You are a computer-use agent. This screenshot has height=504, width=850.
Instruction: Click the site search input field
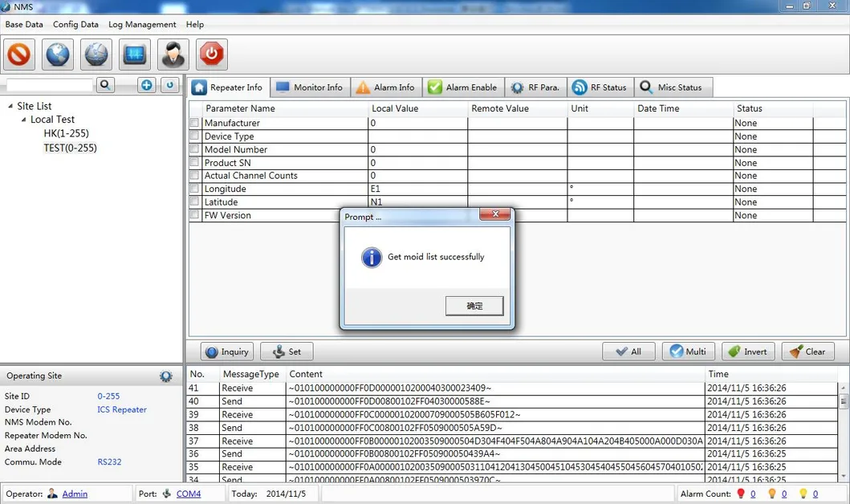[x=50, y=85]
